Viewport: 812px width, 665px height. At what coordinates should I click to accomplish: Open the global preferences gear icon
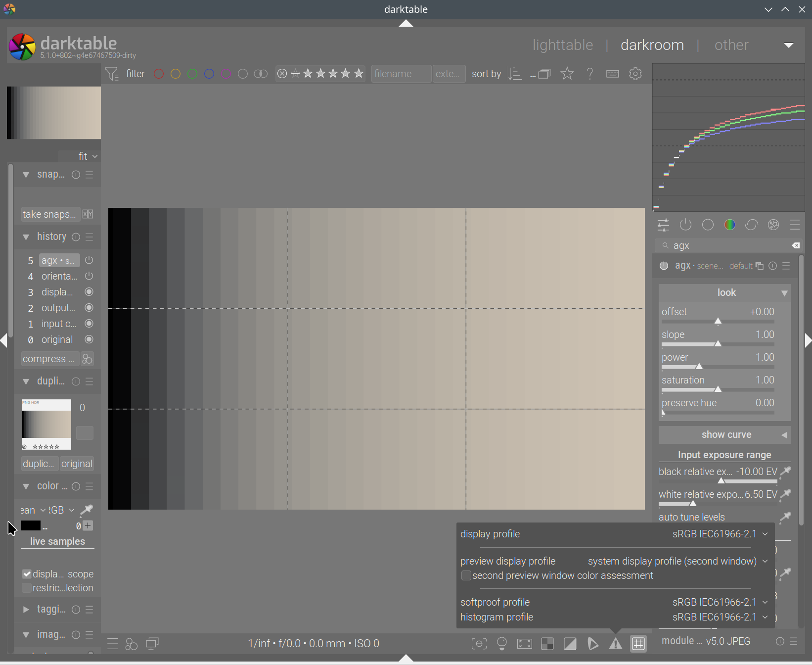(x=635, y=74)
